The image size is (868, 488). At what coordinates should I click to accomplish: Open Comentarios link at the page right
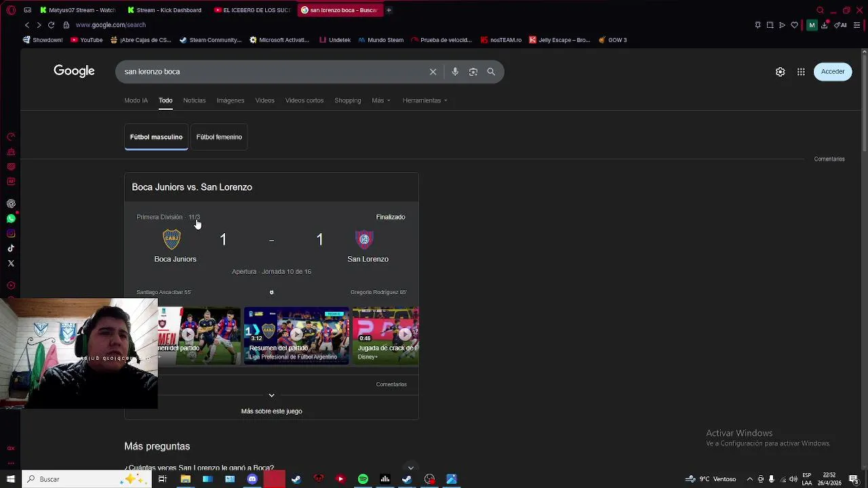click(829, 159)
